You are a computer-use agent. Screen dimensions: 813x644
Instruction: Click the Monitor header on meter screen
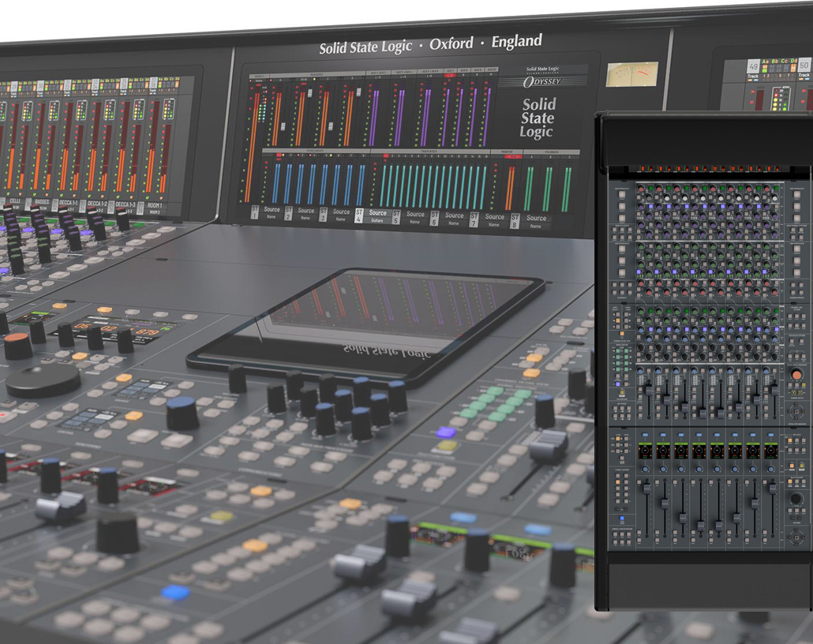[x=507, y=152]
